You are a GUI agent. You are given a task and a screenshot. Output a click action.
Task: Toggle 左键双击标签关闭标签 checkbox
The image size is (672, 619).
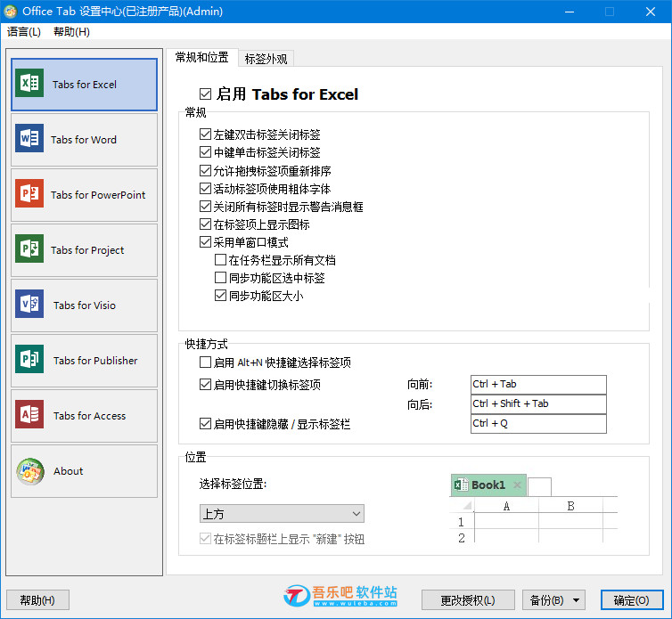tap(205, 134)
